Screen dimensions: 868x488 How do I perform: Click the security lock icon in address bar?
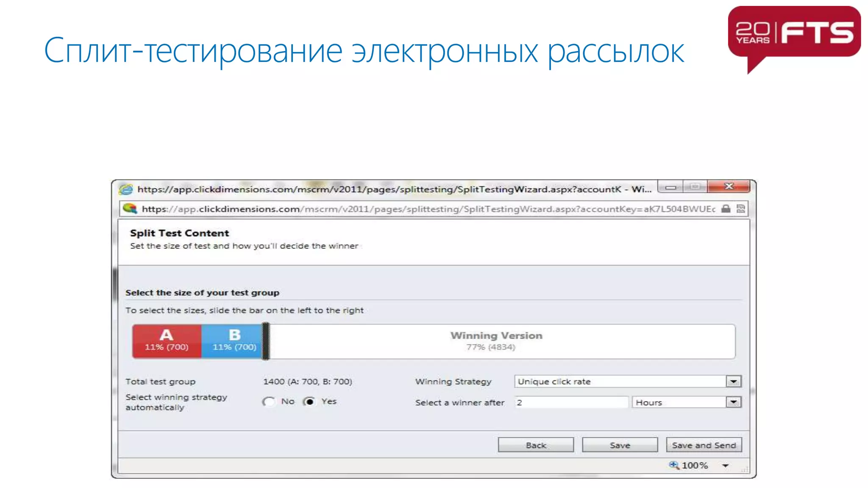pos(726,208)
